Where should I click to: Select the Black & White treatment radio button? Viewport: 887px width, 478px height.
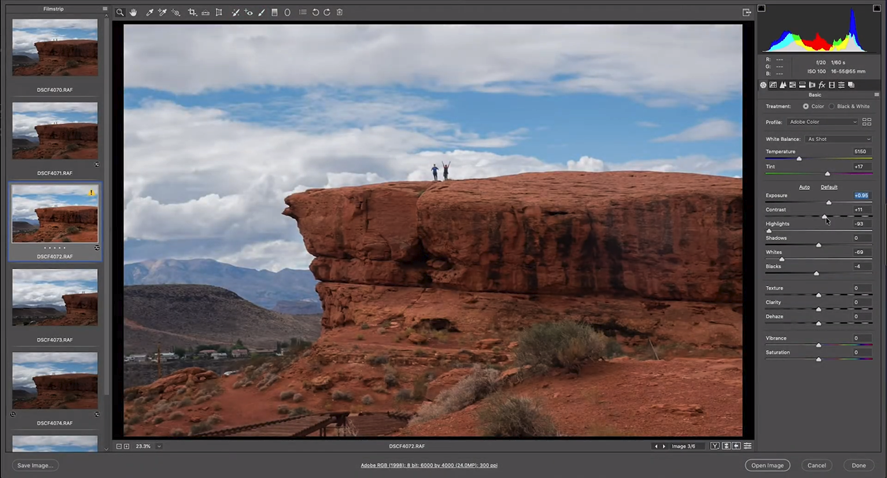pos(832,106)
